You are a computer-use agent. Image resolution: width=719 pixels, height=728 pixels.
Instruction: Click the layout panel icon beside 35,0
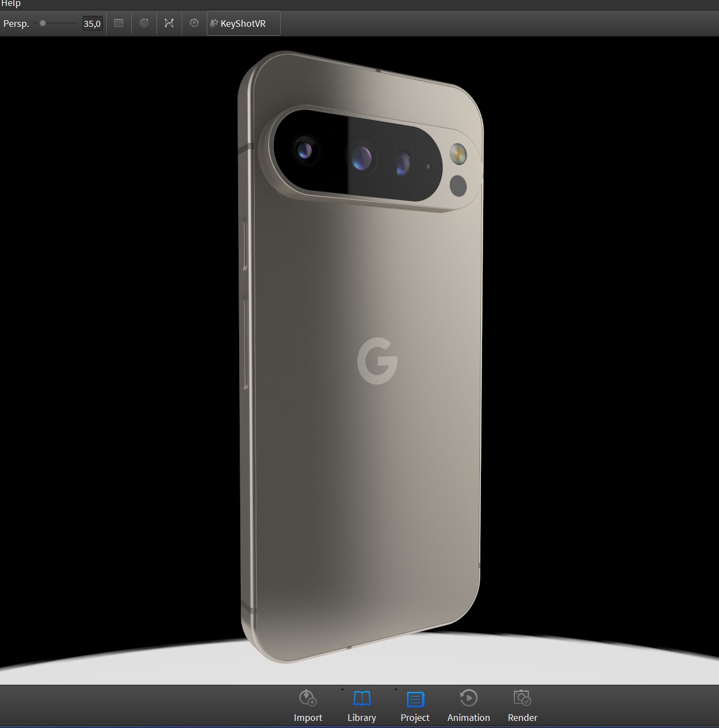[119, 24]
